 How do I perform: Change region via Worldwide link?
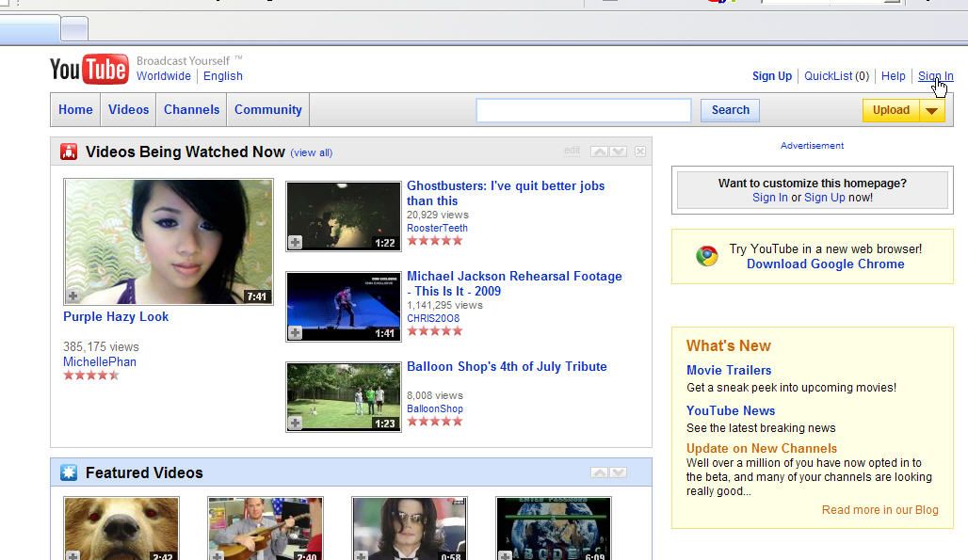pyautogui.click(x=164, y=76)
